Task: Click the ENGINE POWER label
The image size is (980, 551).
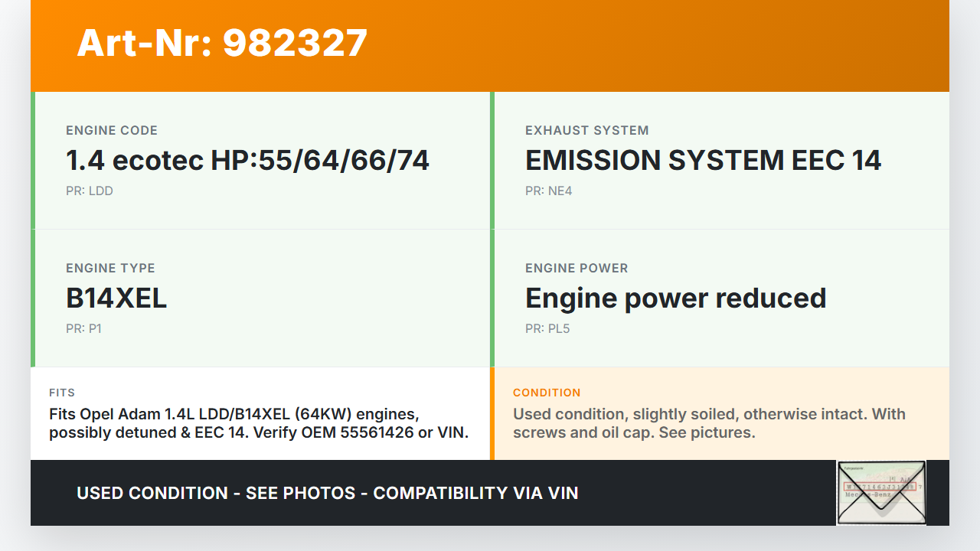Action: (577, 269)
